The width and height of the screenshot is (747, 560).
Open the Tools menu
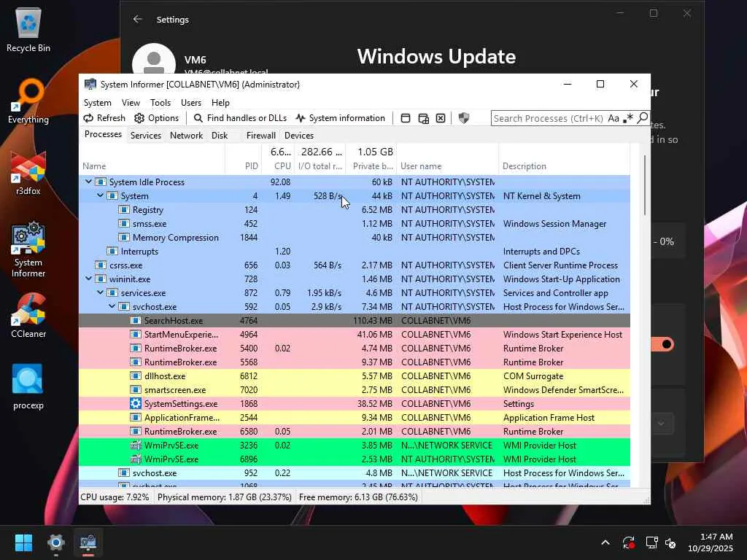tap(160, 102)
